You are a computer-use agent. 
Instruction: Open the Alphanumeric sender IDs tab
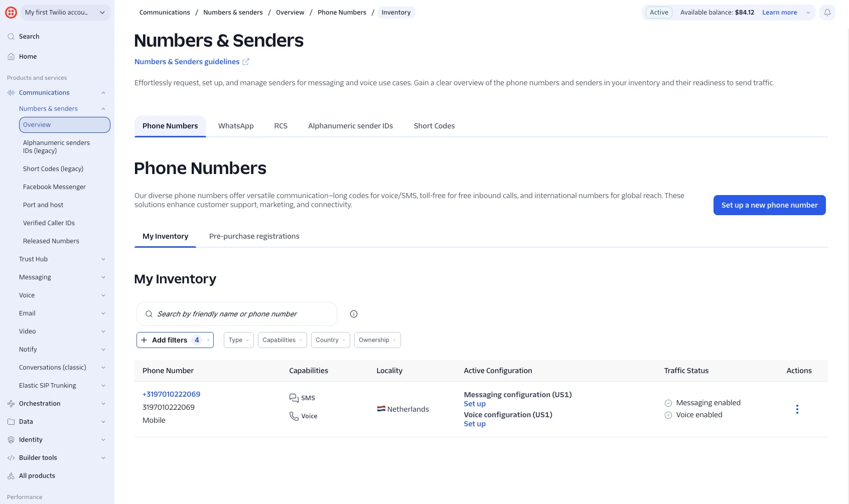(x=350, y=126)
